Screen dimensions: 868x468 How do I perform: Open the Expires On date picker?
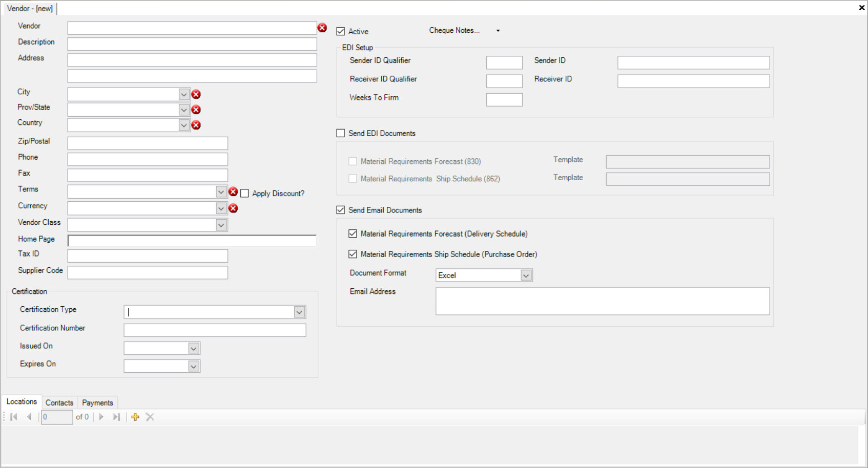pos(194,366)
